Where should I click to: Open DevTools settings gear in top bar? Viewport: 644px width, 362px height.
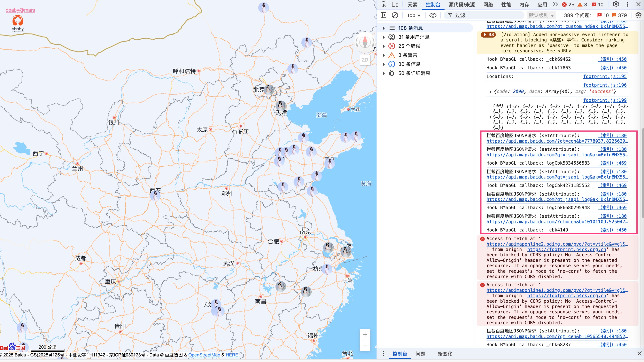(x=616, y=5)
